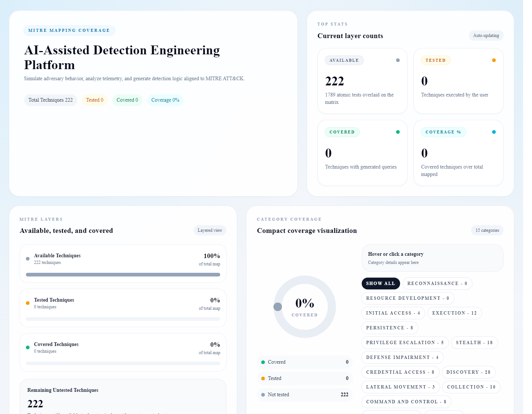532x414 pixels.
Task: Select Initial Access - 4 category
Action: (x=393, y=313)
